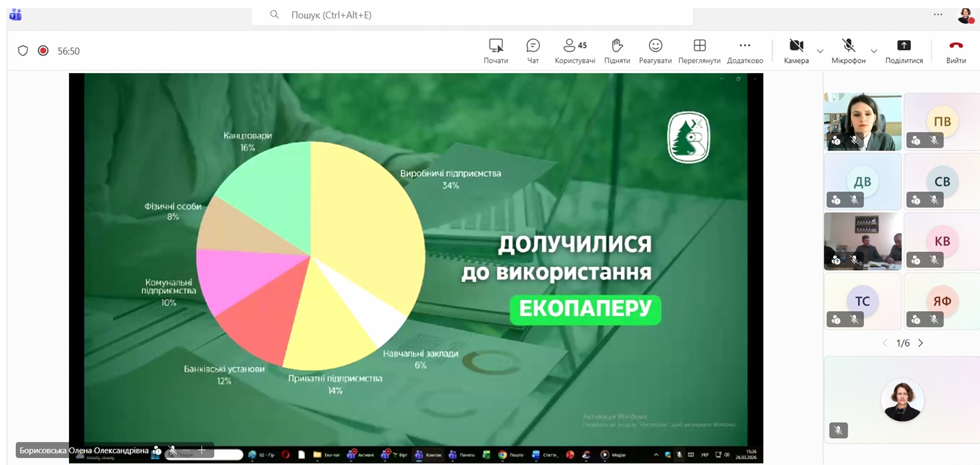Open the reactions menu (Реагувати)

tap(655, 51)
